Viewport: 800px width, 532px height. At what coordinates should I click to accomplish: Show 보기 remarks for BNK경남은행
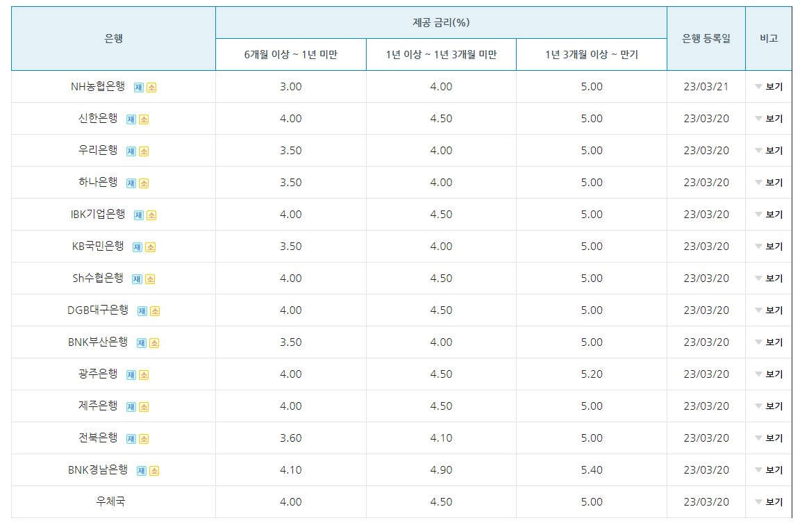coord(769,469)
